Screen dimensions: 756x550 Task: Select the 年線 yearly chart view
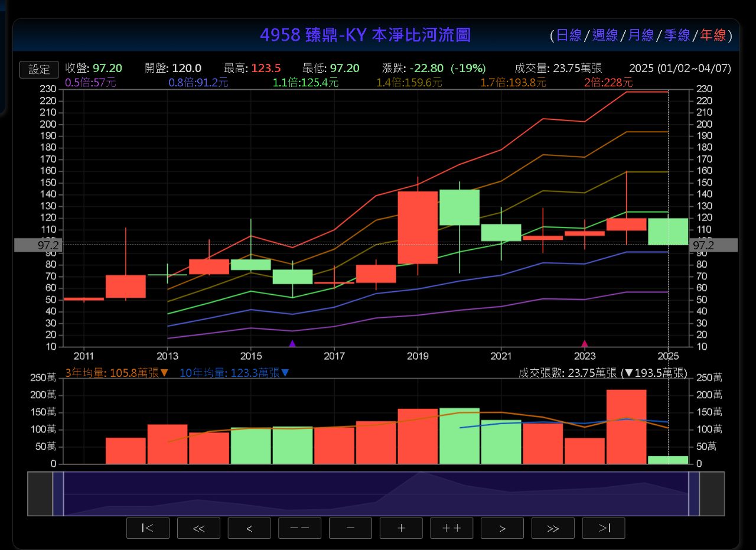point(713,35)
